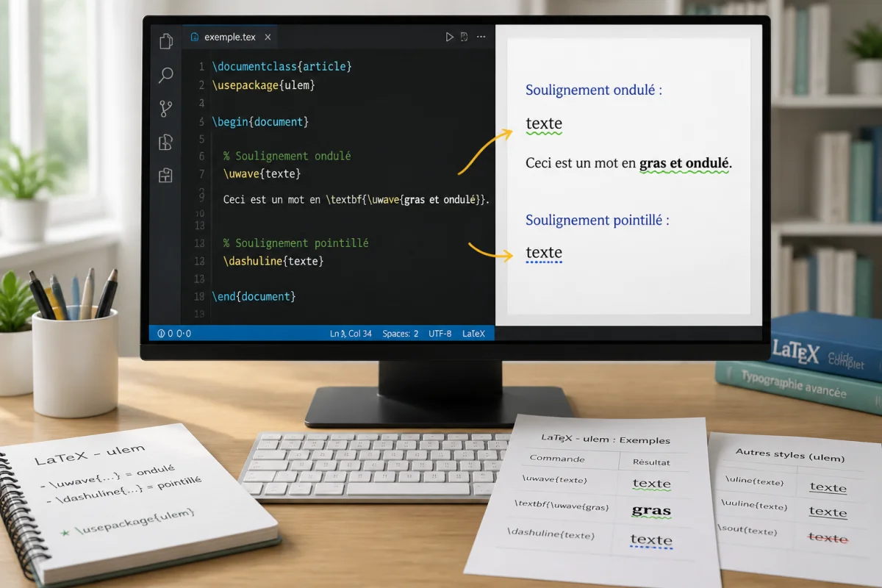Image resolution: width=882 pixels, height=588 pixels.
Task: Click line number 1 in the gutter
Action: tap(201, 67)
